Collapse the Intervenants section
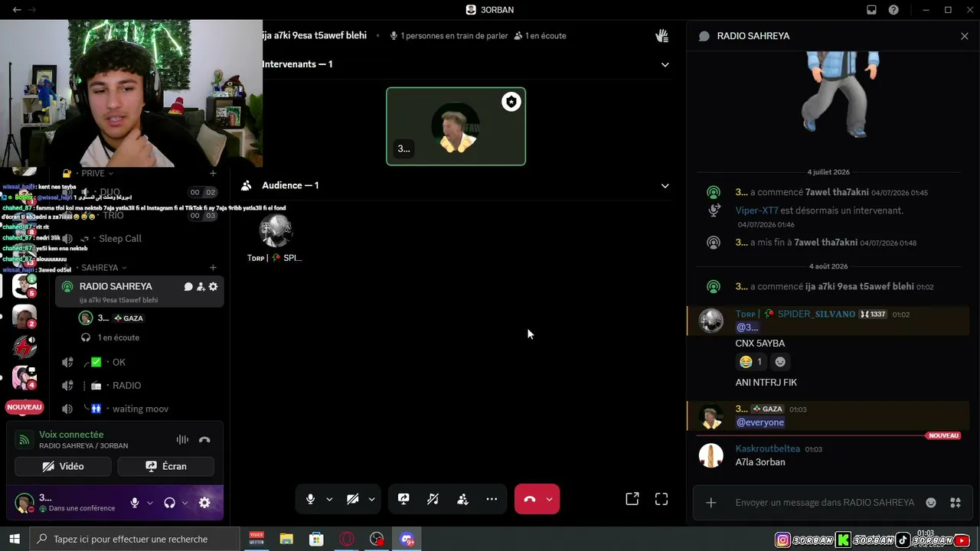 (x=665, y=64)
